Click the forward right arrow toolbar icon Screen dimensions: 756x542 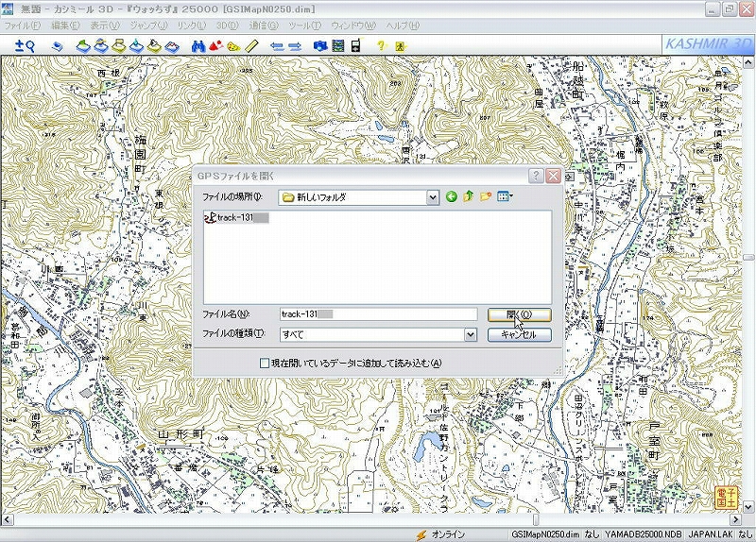click(295, 46)
